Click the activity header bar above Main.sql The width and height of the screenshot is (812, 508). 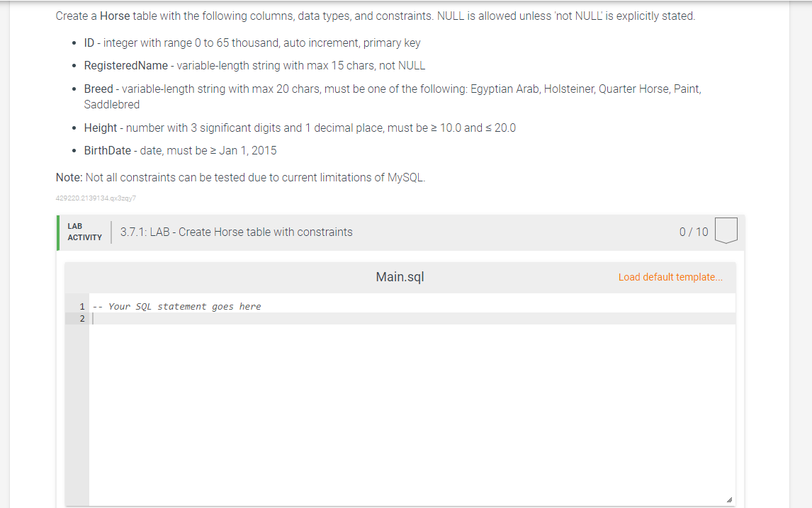[400, 231]
